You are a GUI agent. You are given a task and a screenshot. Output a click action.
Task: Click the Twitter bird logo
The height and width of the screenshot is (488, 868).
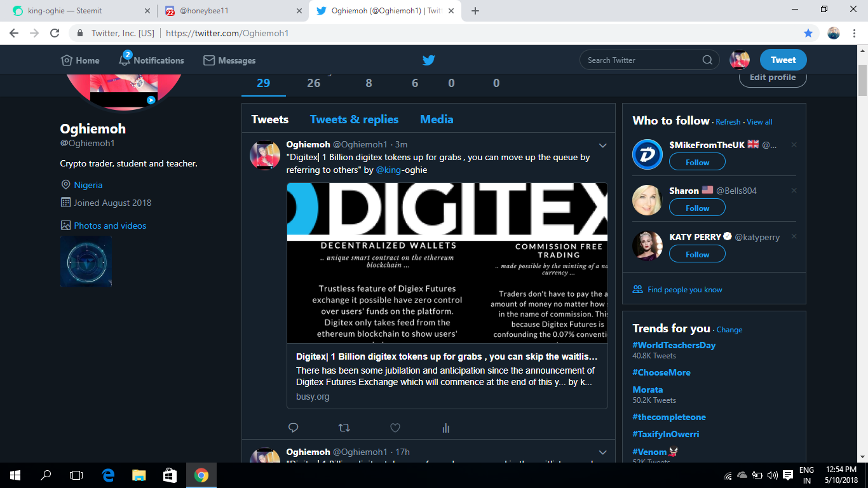(x=429, y=60)
